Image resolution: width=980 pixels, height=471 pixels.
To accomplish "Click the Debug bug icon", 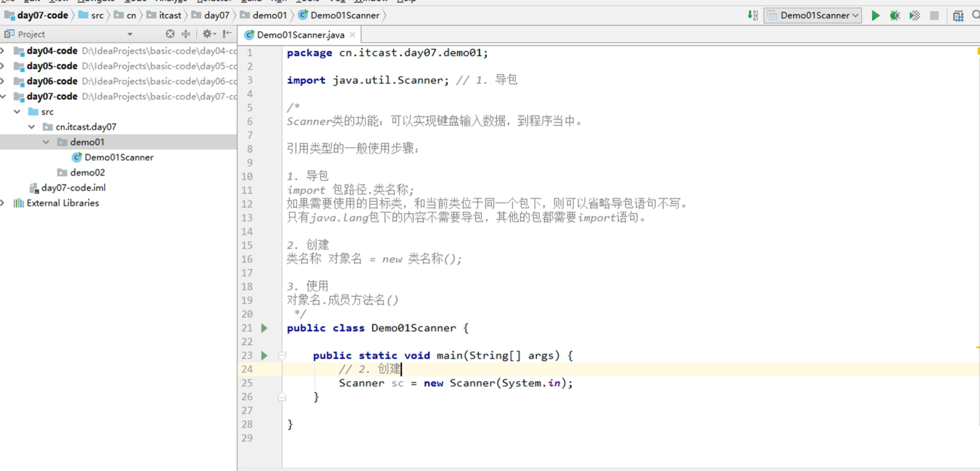I will [x=895, y=16].
